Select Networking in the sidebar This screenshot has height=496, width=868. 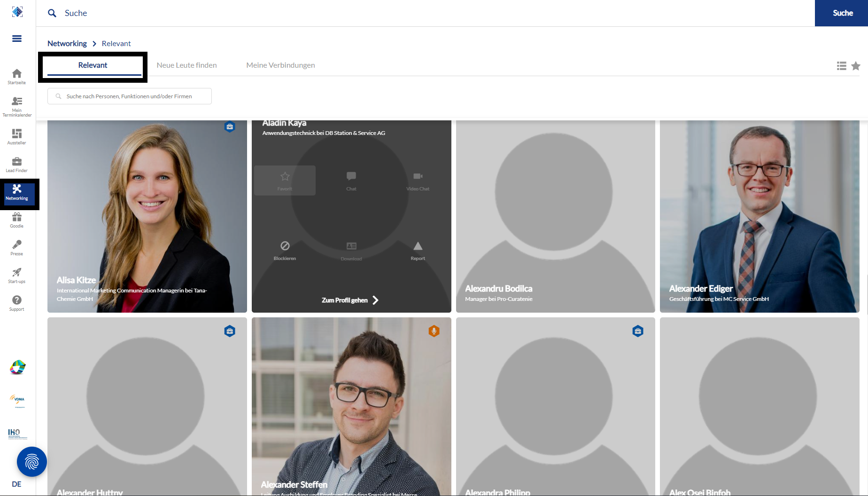17,193
